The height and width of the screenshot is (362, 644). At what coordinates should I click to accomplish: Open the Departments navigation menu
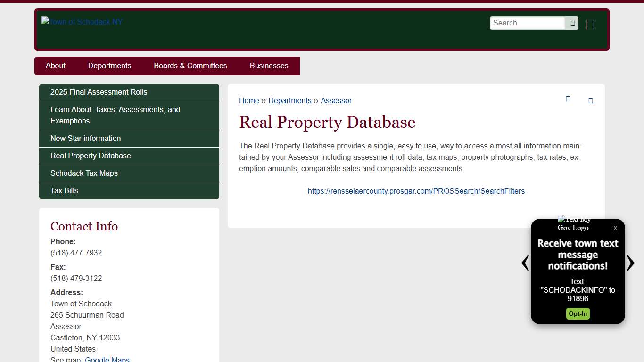(x=109, y=66)
